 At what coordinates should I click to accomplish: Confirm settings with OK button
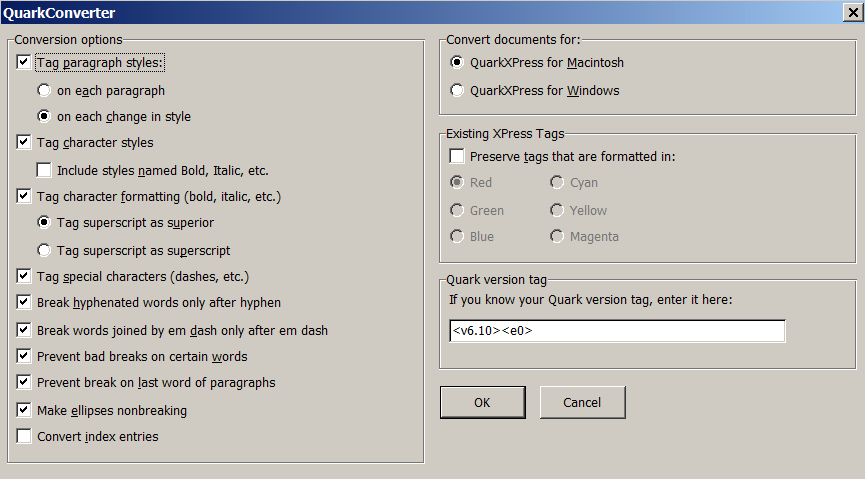pos(482,402)
